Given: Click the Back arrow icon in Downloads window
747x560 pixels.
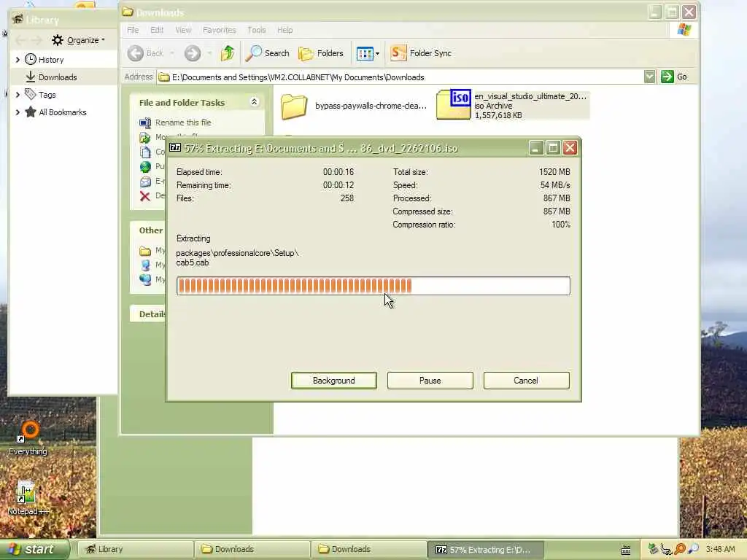Looking at the screenshot, I should 135,53.
